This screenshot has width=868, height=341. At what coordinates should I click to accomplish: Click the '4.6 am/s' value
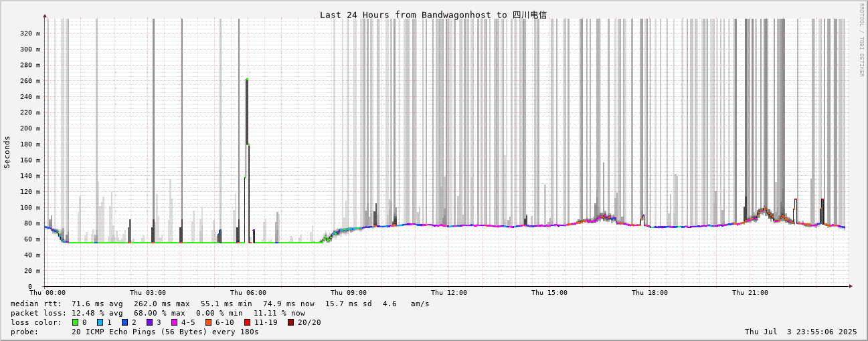tap(406, 304)
